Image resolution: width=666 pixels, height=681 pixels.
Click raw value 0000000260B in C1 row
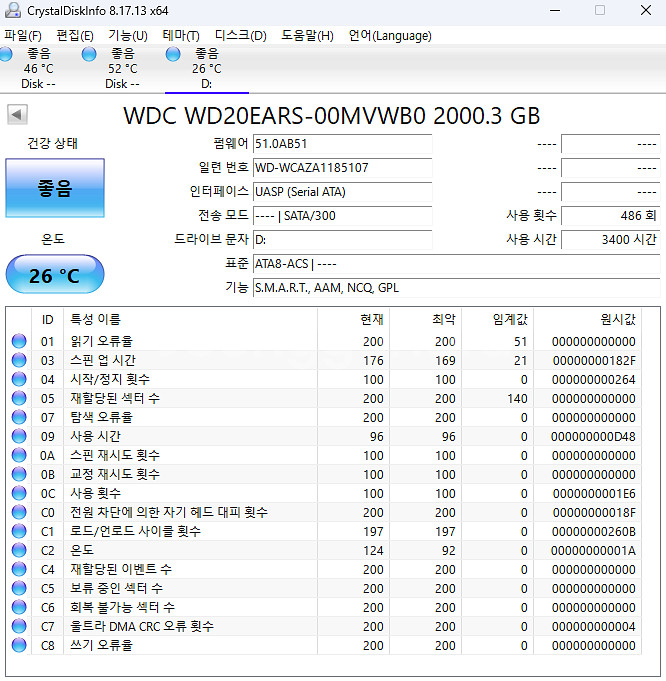(594, 532)
